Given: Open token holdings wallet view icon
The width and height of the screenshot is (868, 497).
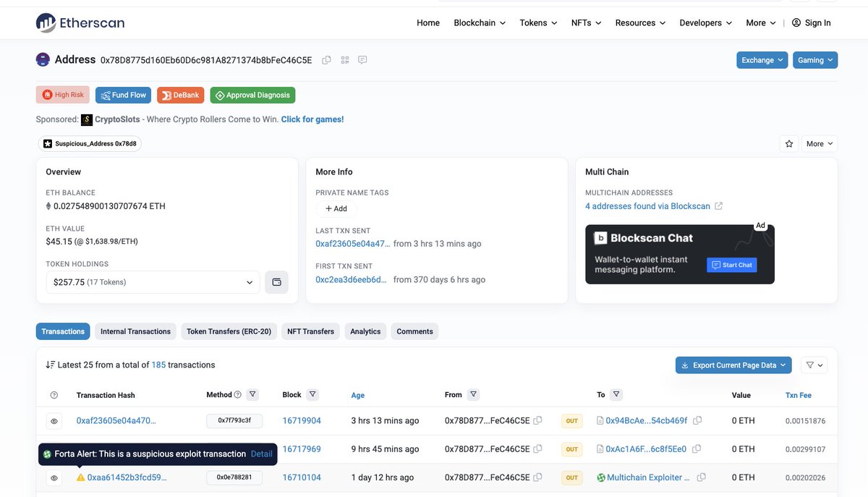Looking at the screenshot, I should pos(276,282).
